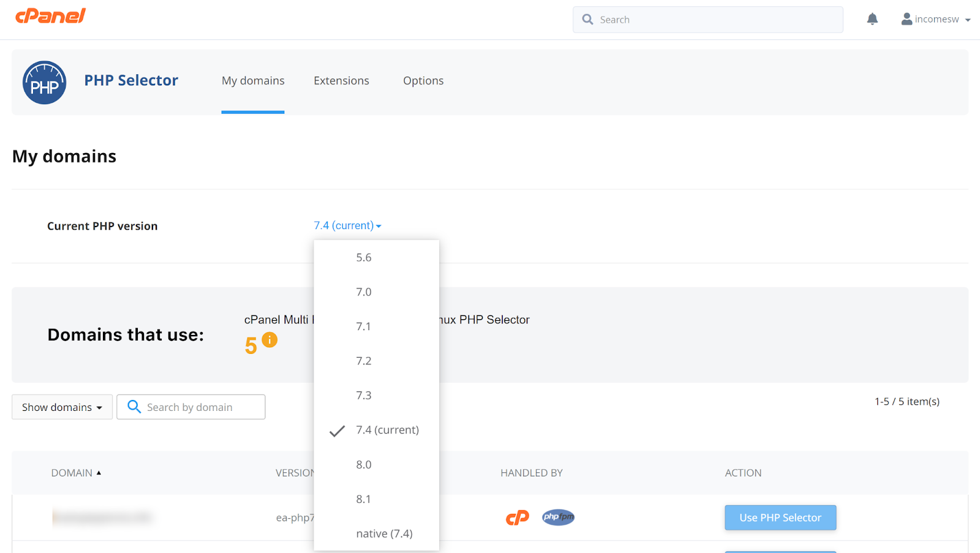Open notifications bell
Screen dimensions: 980x553
[x=872, y=20]
